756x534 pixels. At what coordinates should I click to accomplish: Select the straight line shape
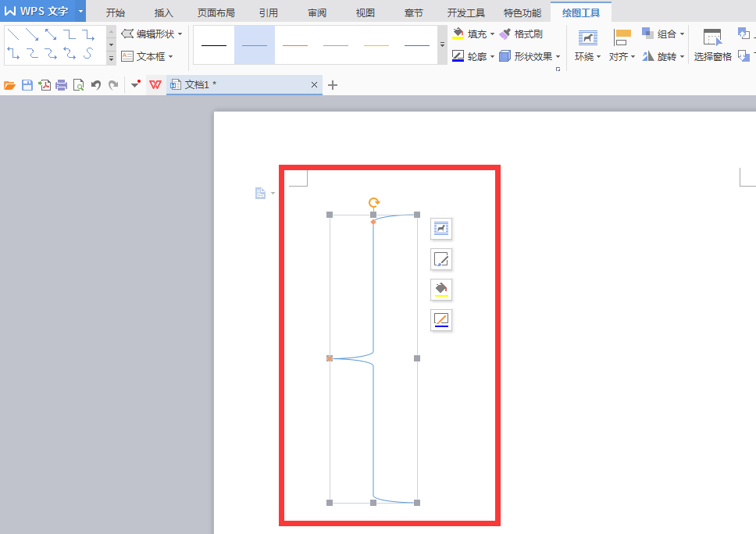click(13, 34)
